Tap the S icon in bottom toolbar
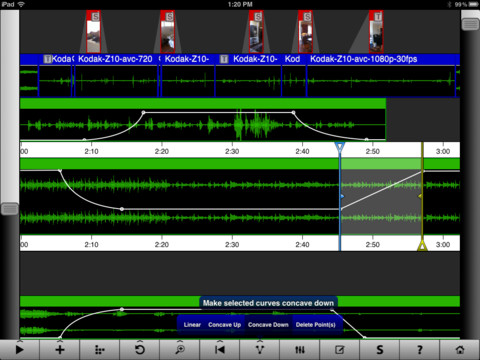480x360 pixels. 380,350
